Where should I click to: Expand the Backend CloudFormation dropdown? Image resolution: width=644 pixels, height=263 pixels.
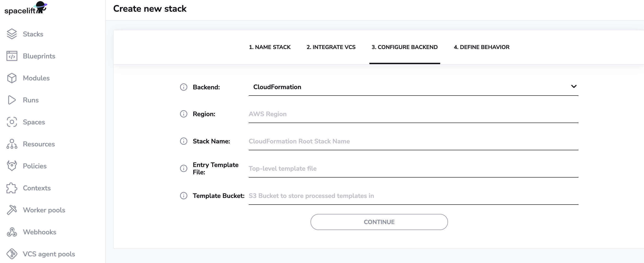413,87
